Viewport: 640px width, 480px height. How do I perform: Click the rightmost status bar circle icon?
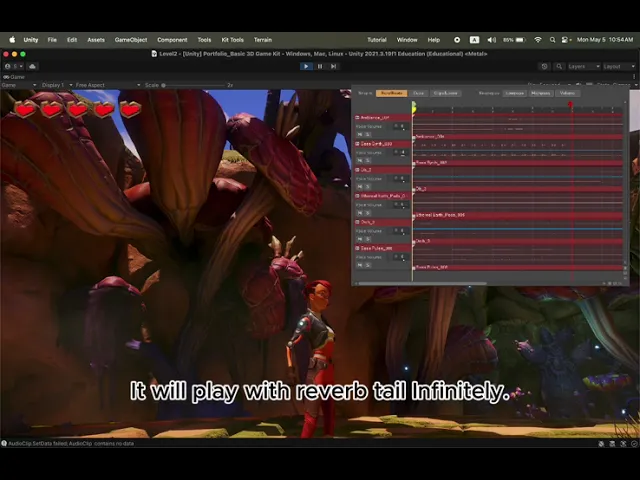[x=634, y=443]
